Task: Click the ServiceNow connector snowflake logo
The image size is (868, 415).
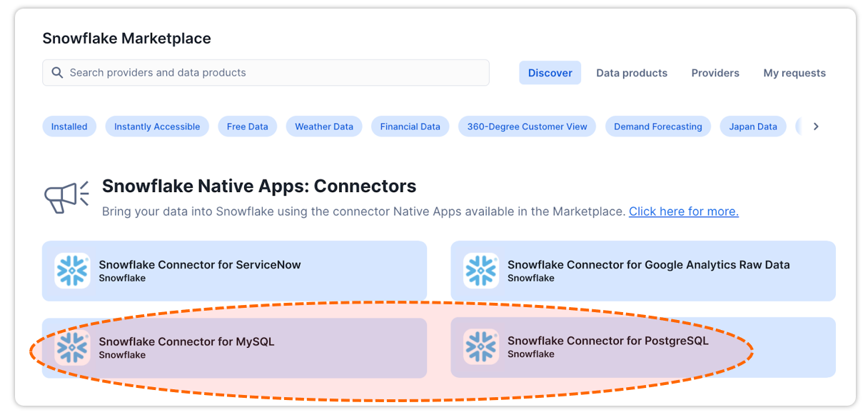Action: click(72, 271)
